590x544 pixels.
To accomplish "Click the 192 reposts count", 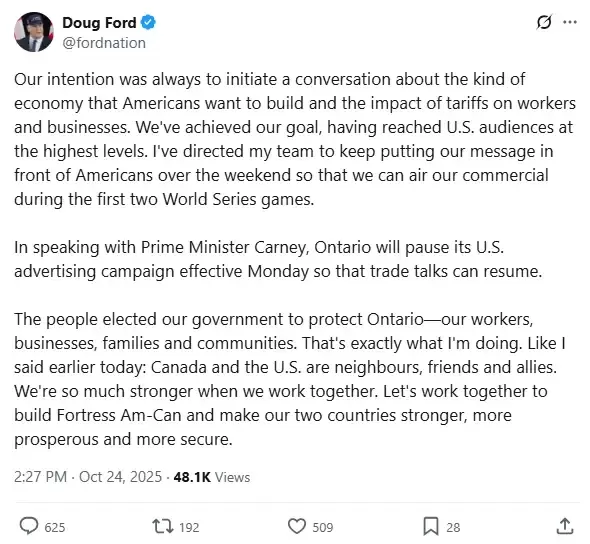I will point(189,527).
